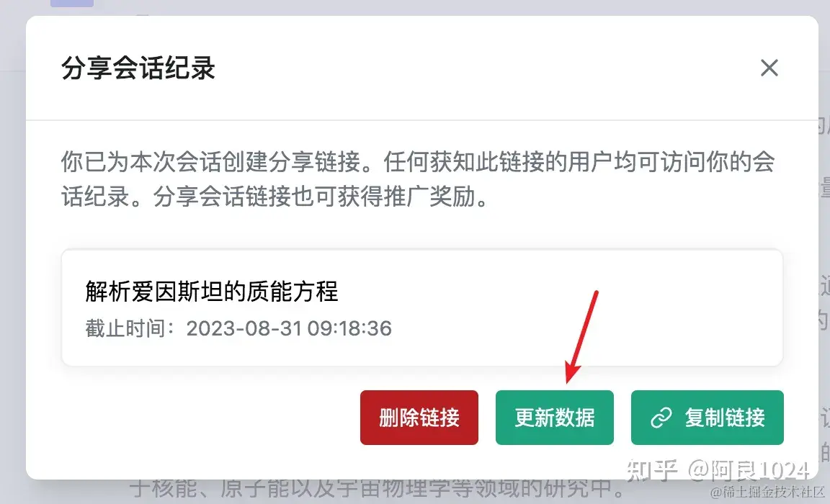830x504 pixels.
Task: Close the 分享会话纪录 dialog with X
Action: (x=769, y=68)
